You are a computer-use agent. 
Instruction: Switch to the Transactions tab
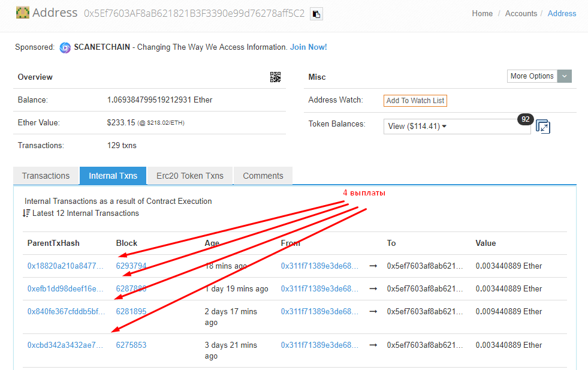[46, 176]
